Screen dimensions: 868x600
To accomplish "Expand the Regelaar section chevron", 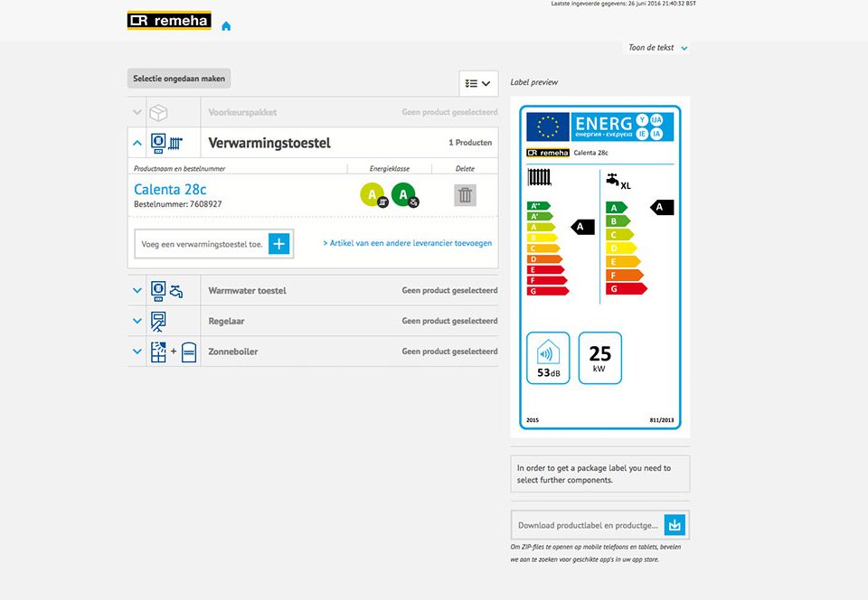I will click(x=137, y=321).
